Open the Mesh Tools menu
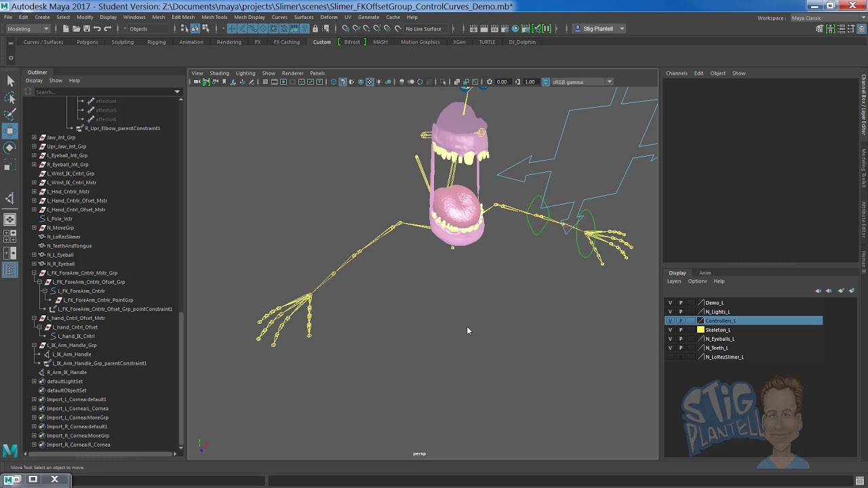 pos(214,17)
